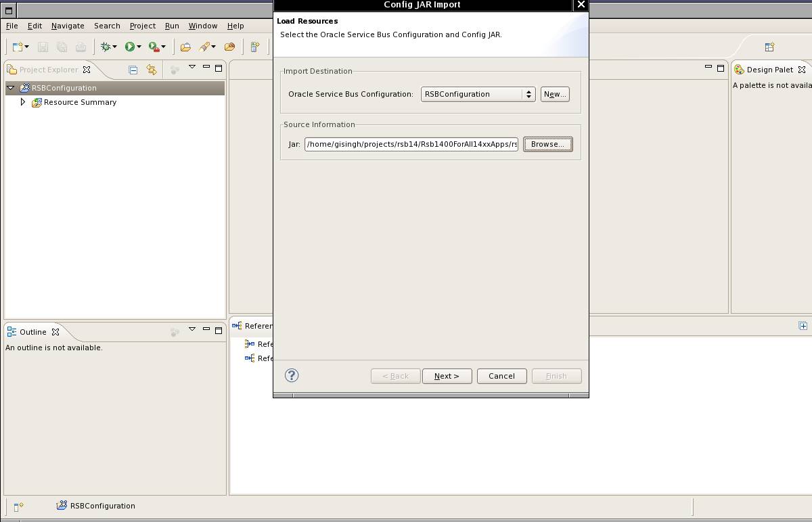Click the New... configuration button

pyautogui.click(x=555, y=94)
